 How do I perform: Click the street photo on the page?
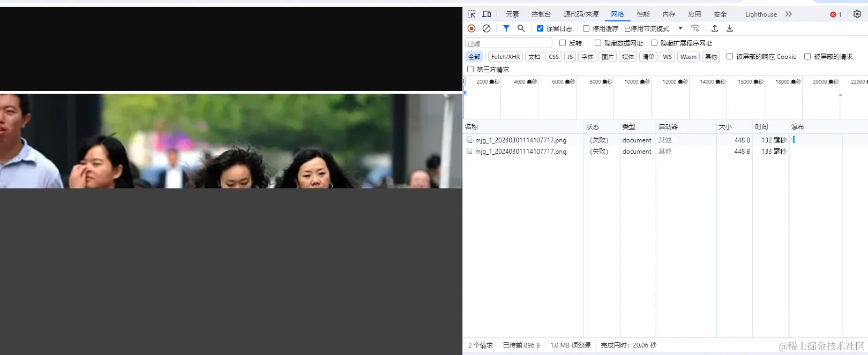(231, 141)
